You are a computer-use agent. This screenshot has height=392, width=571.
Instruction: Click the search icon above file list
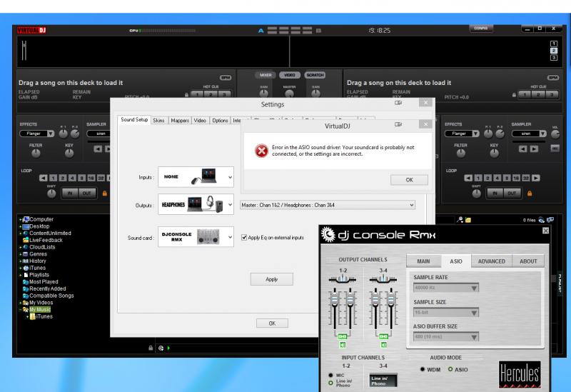tap(460, 220)
